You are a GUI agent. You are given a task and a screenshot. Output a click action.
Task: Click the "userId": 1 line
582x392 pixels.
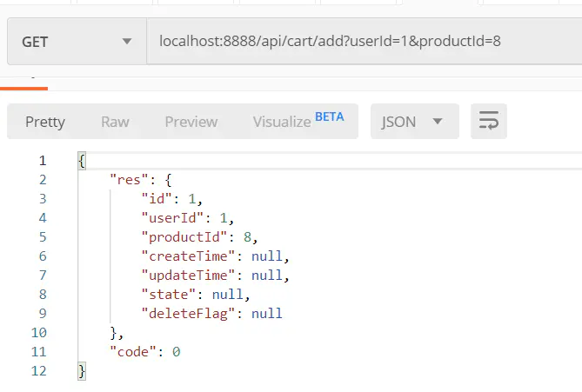coord(187,218)
